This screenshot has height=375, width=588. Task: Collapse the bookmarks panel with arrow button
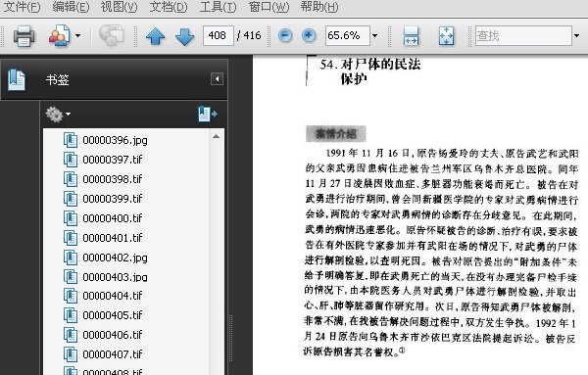217,79
